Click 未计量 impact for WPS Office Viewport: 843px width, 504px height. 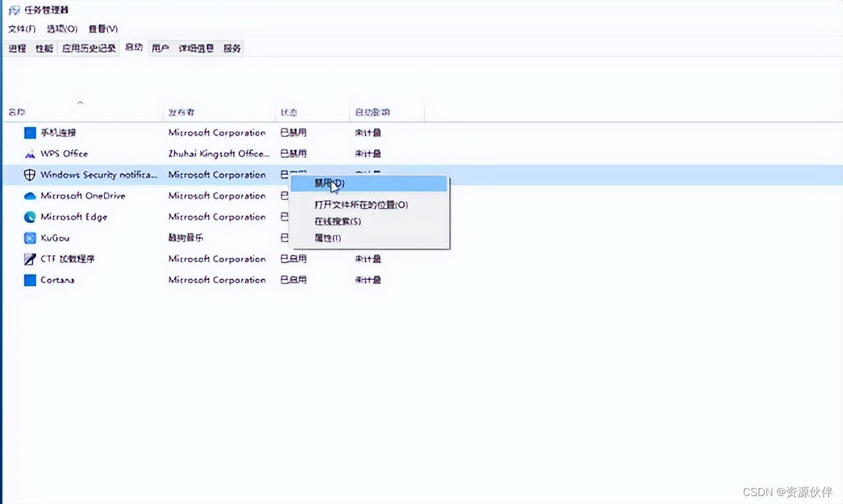(368, 154)
